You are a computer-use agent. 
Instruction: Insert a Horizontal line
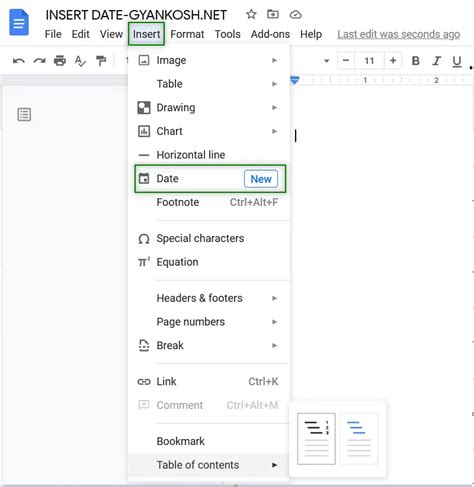pyautogui.click(x=209, y=155)
